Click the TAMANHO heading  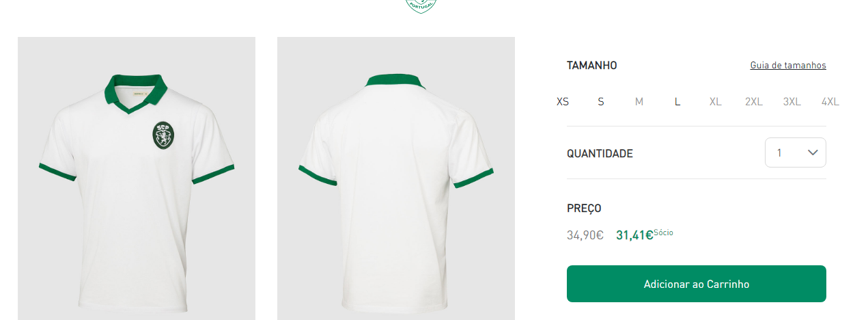[592, 66]
